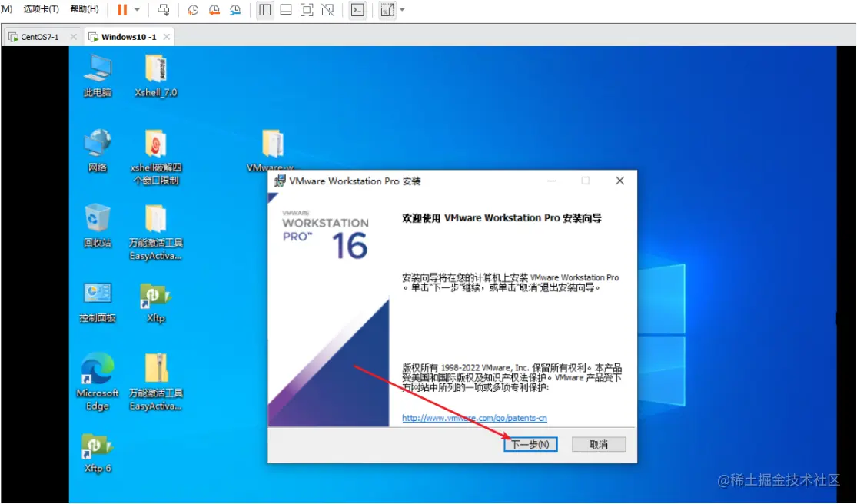Select the Xftp 6 shortcut icon
Image resolution: width=857 pixels, height=504 pixels.
tap(98, 453)
